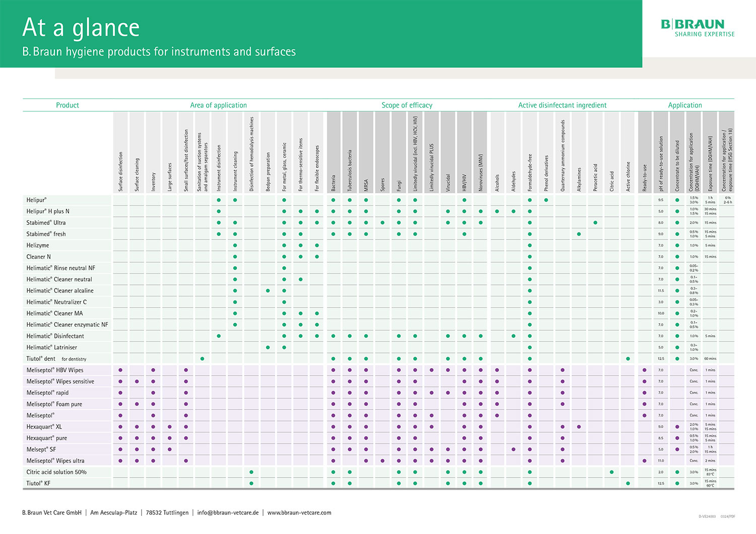The height and width of the screenshot is (534, 756).
Task: Select the Active disinfectant ingredient header
Action: [562, 105]
